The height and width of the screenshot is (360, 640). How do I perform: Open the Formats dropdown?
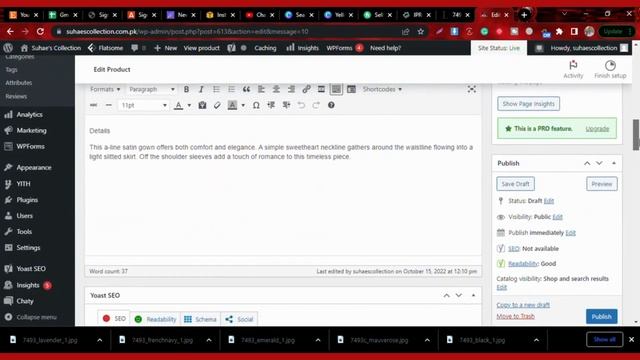pos(105,89)
